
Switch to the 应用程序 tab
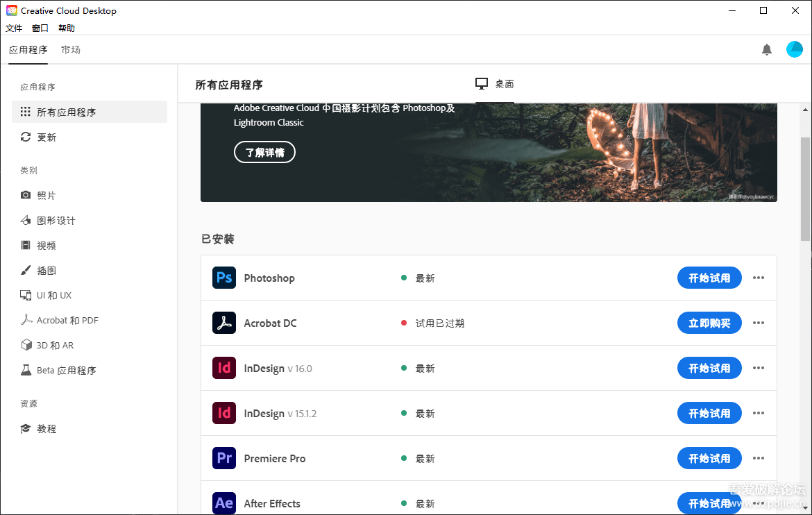point(28,50)
